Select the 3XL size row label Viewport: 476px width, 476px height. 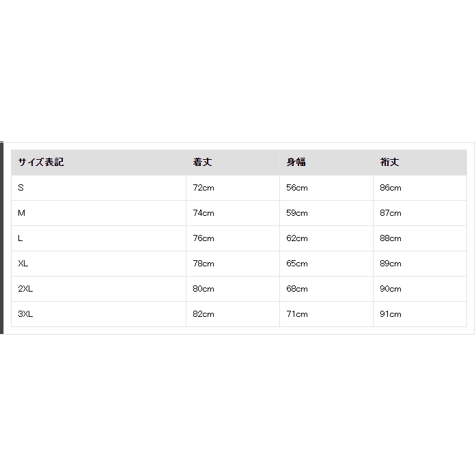click(x=25, y=314)
